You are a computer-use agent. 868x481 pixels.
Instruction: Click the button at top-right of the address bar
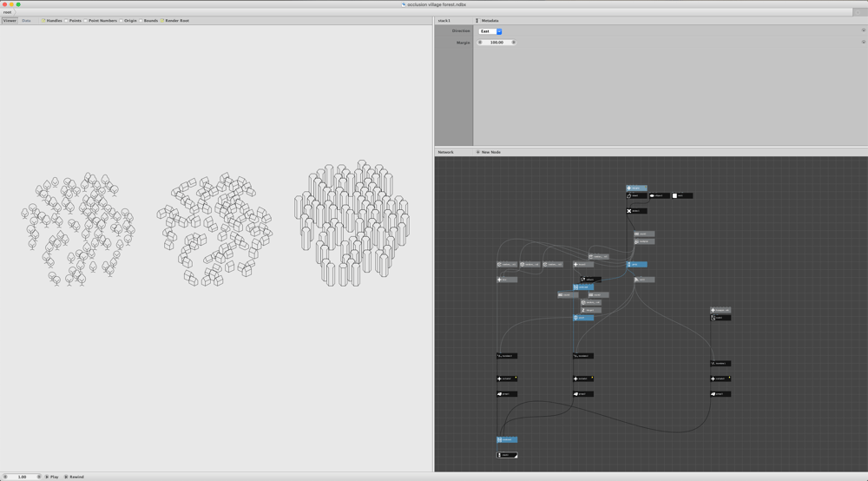(858, 12)
